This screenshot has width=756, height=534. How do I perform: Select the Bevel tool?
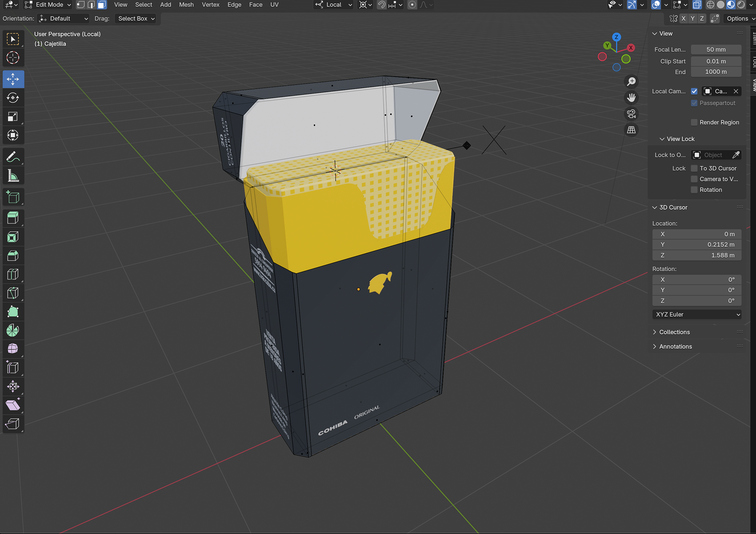13,256
